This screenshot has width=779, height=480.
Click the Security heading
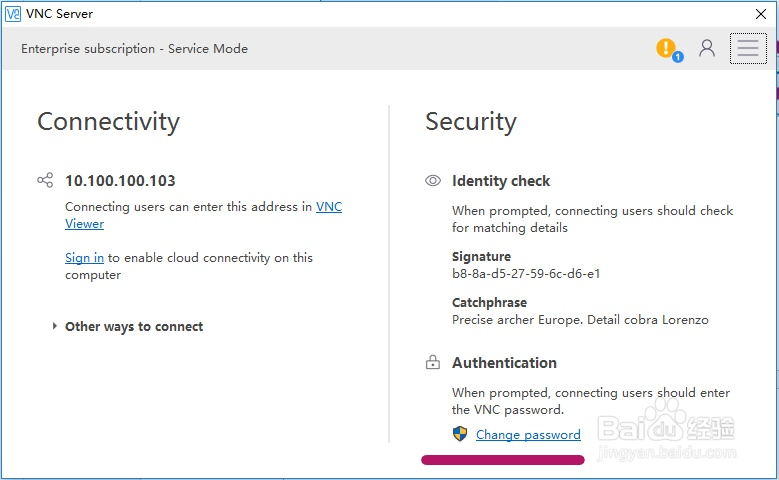coord(471,122)
